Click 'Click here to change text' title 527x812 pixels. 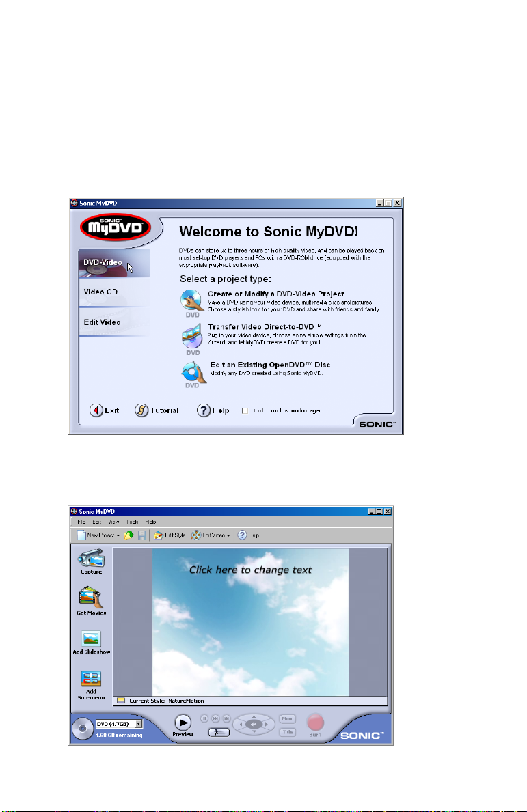(250, 570)
